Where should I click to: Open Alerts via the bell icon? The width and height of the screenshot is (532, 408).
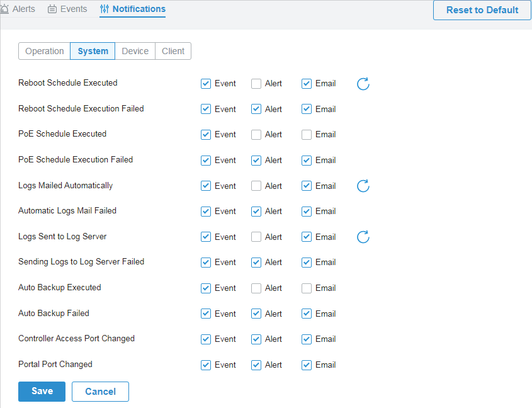[4, 9]
